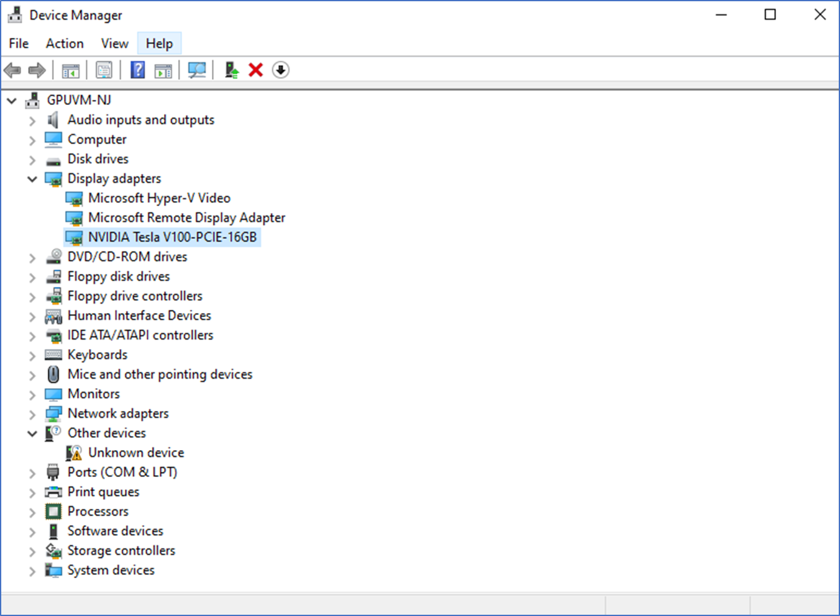The height and width of the screenshot is (616, 840).
Task: Click the Audio inputs speaker icon
Action: [x=53, y=120]
